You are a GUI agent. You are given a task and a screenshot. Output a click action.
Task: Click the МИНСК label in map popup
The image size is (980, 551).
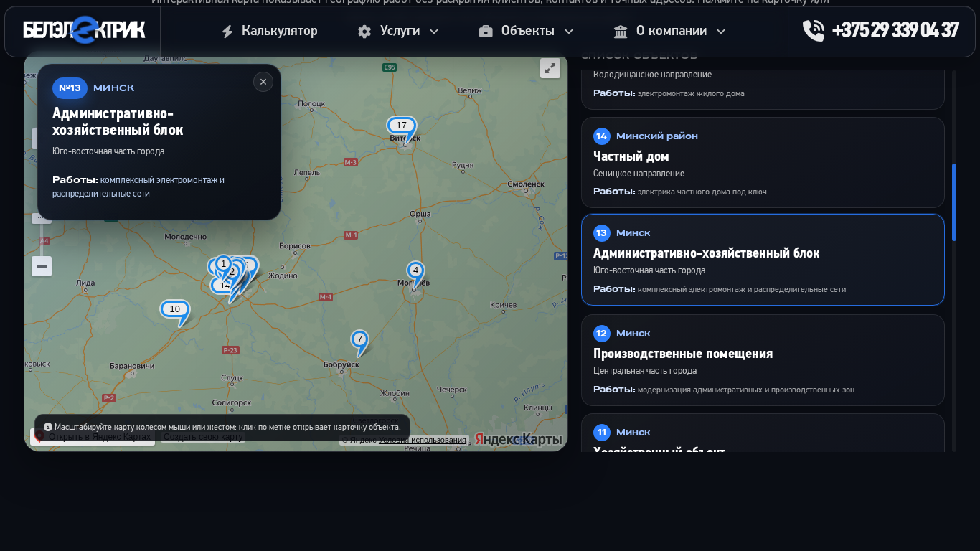coord(114,88)
